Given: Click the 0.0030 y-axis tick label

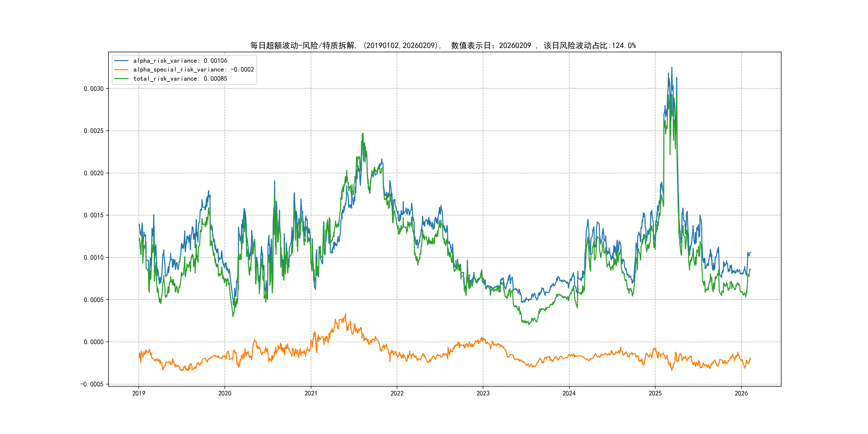Looking at the screenshot, I should point(94,89).
